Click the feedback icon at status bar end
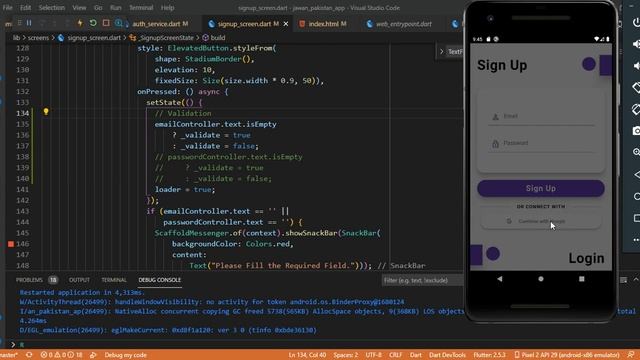 pos(631,355)
